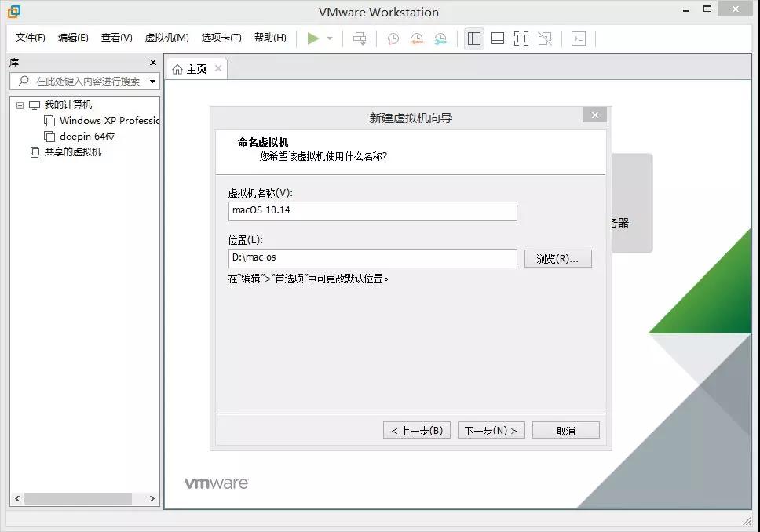The height and width of the screenshot is (532, 760).
Task: Click the revert to snapshot icon
Action: (417, 38)
